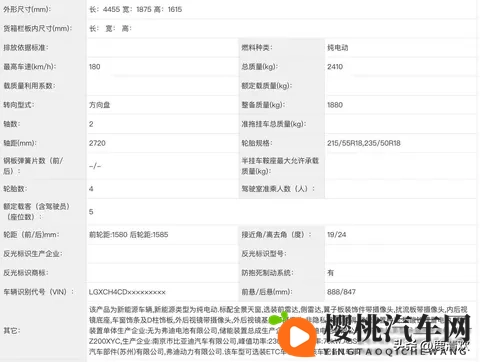Click the 额定载客（含驾驶员） label
Image resolution: width=480 pixels, height=362 pixels.
click(36, 212)
